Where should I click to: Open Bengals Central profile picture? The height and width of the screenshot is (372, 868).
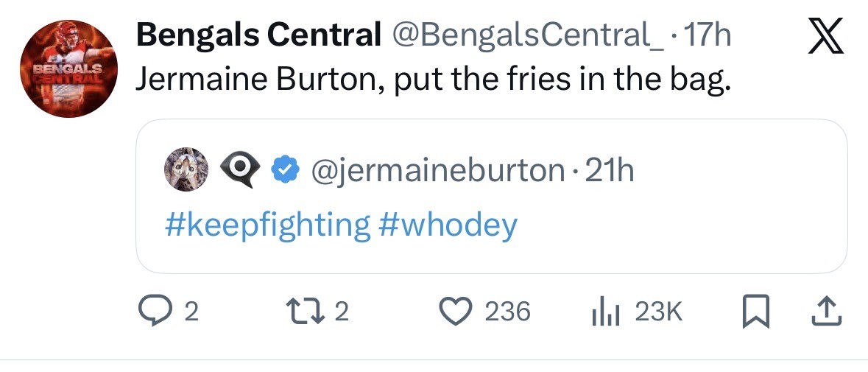coord(68,69)
